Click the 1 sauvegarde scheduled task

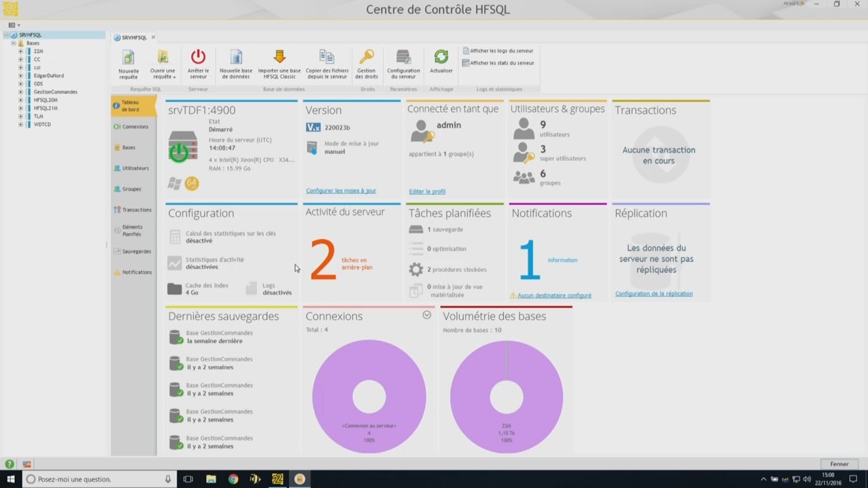pos(436,230)
